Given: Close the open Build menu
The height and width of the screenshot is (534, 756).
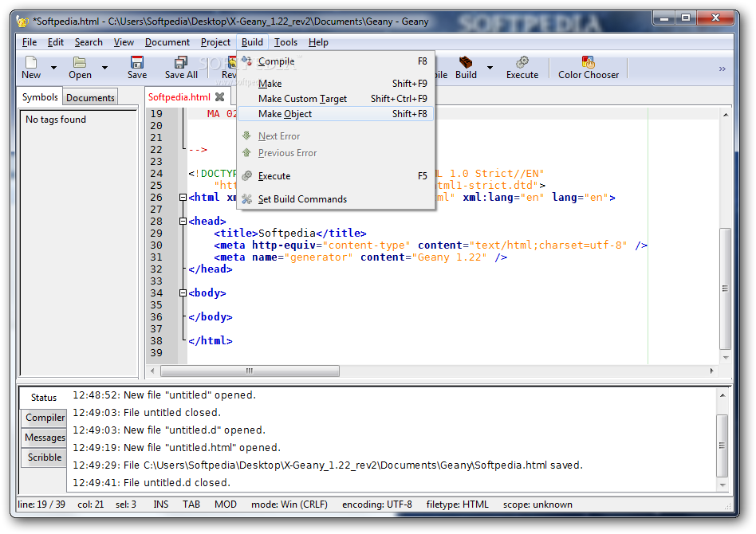Looking at the screenshot, I should 252,42.
